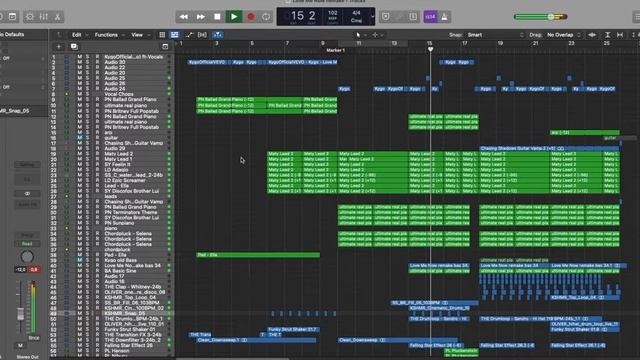Select the Pad - Ella green region

(x=258, y=255)
